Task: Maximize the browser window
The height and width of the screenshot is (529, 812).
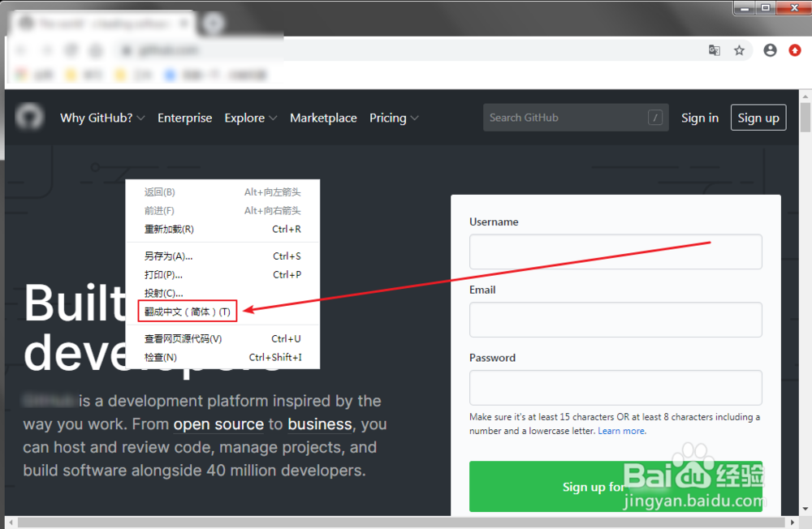Action: [x=766, y=8]
